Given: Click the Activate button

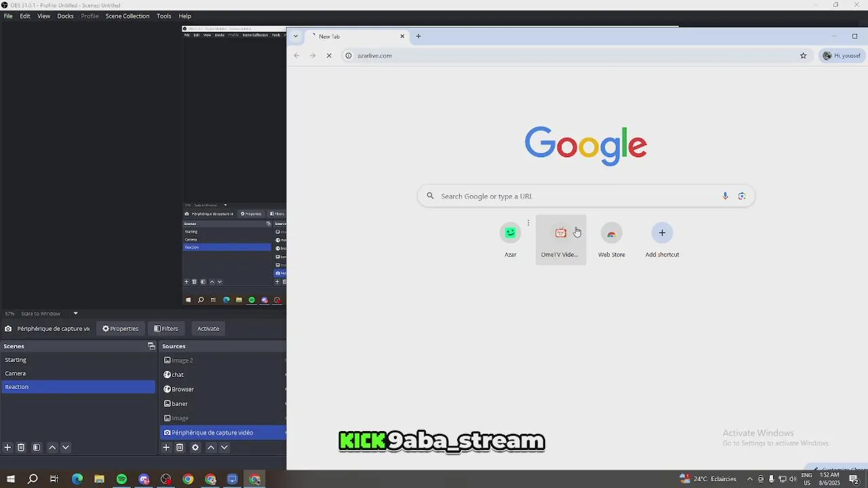Looking at the screenshot, I should click(208, 329).
